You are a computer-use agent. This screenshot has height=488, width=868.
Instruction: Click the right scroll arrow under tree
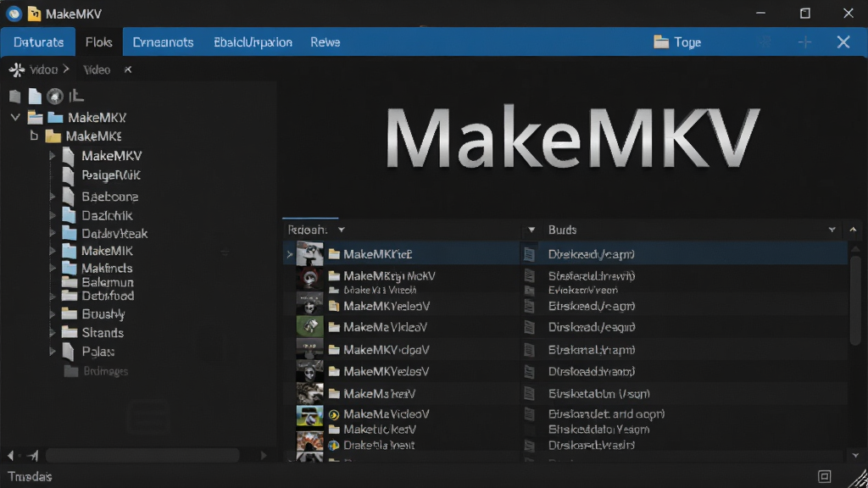(264, 455)
